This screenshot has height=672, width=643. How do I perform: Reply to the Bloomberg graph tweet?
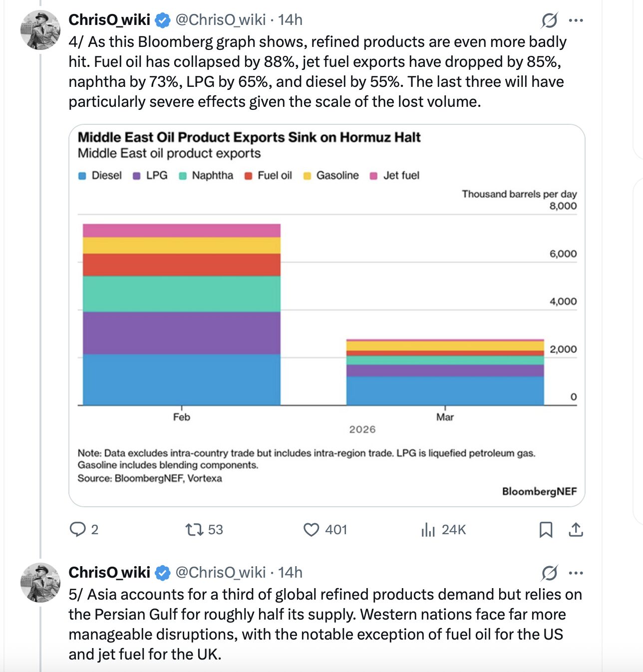click(x=78, y=529)
